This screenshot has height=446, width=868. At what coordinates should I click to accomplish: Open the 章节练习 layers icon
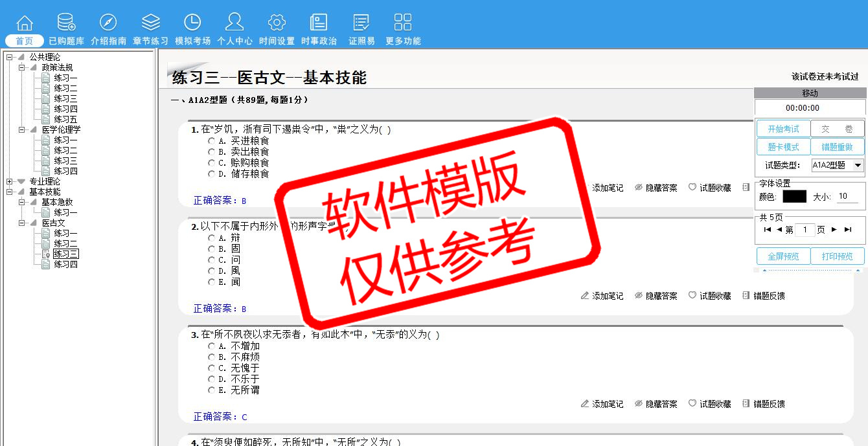pos(150,23)
